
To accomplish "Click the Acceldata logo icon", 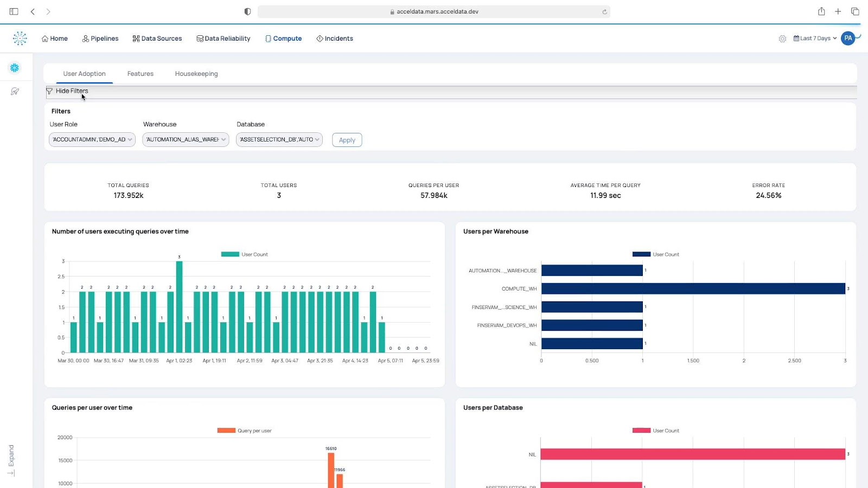I will 20,38.
